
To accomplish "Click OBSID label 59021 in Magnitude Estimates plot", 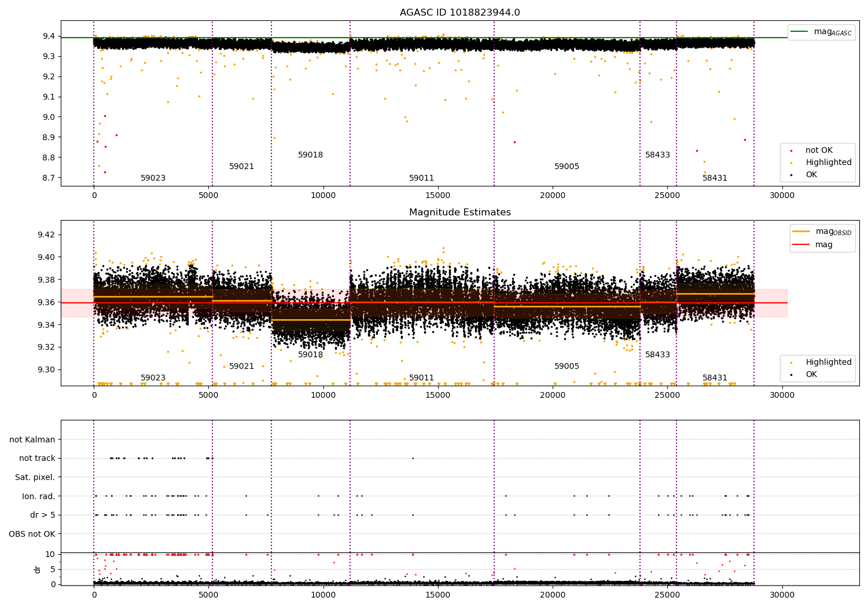I will tap(241, 367).
